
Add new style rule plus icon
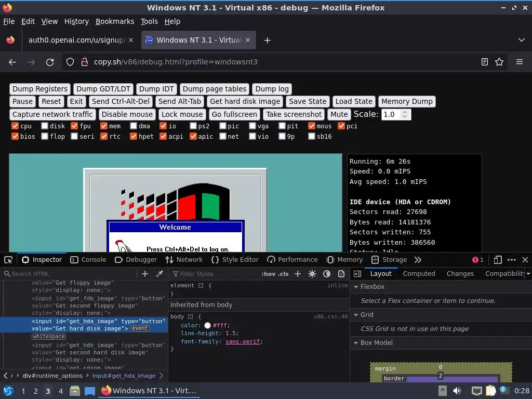[298, 274]
